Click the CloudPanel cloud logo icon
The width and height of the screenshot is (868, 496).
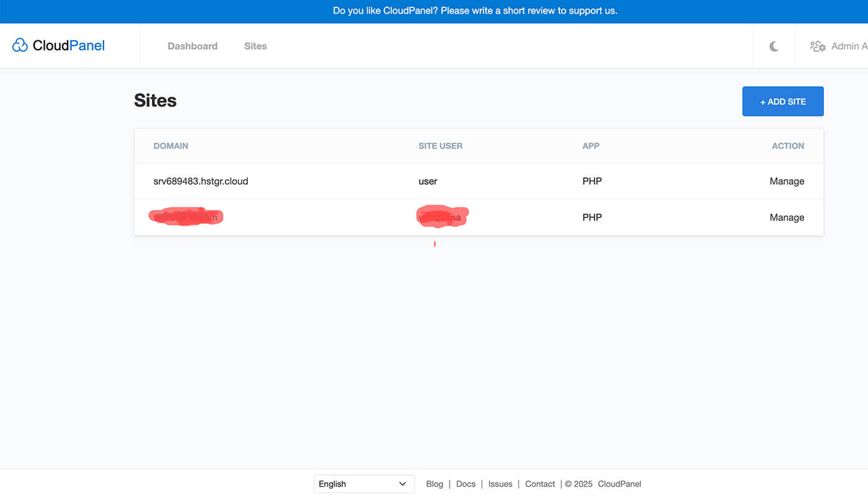(x=20, y=45)
